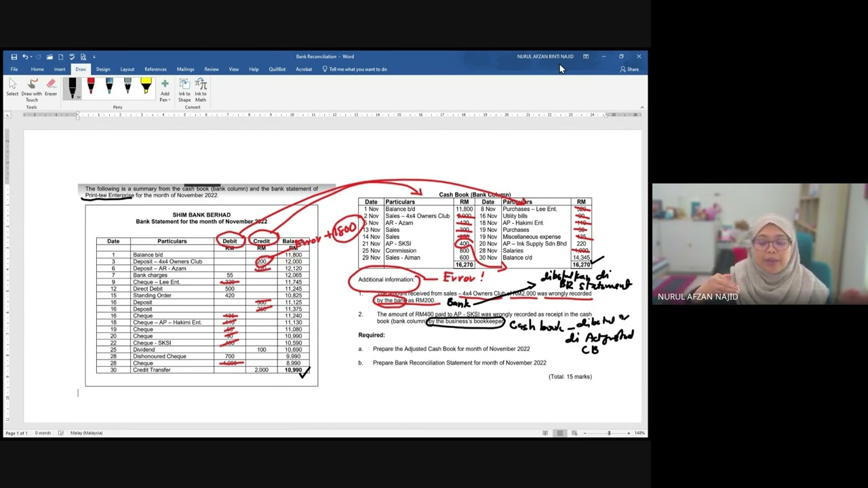Click 'SHIM BANK BERHAD' heading in the document
Image resolution: width=868 pixels, height=488 pixels.
[x=201, y=215]
